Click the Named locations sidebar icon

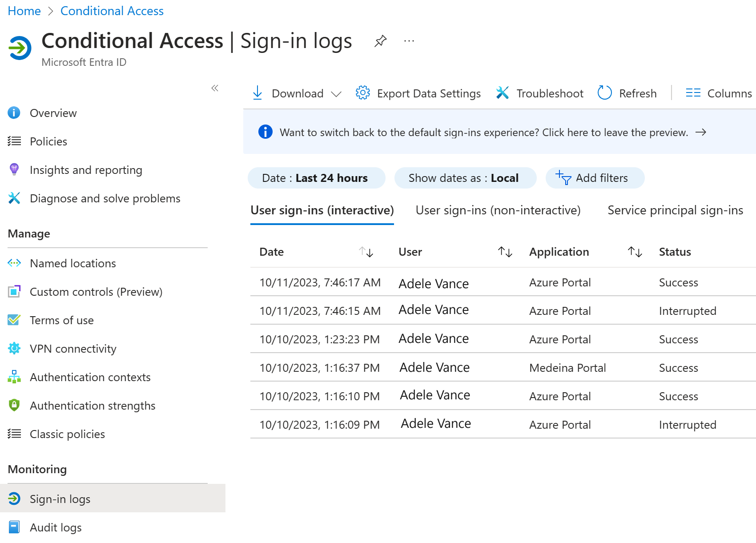point(14,263)
